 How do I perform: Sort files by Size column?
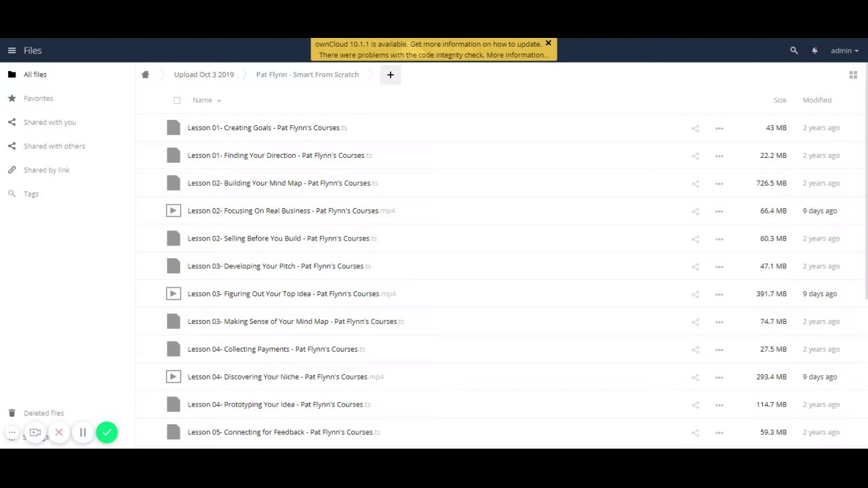780,100
